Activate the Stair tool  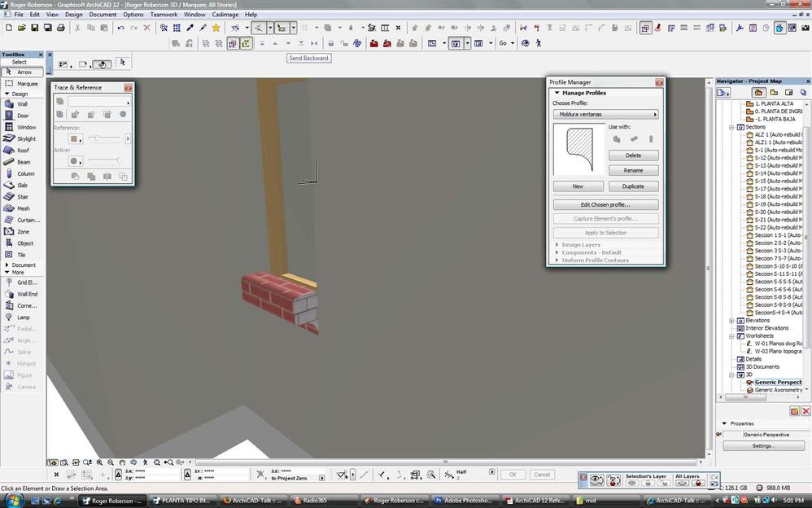pyautogui.click(x=22, y=197)
